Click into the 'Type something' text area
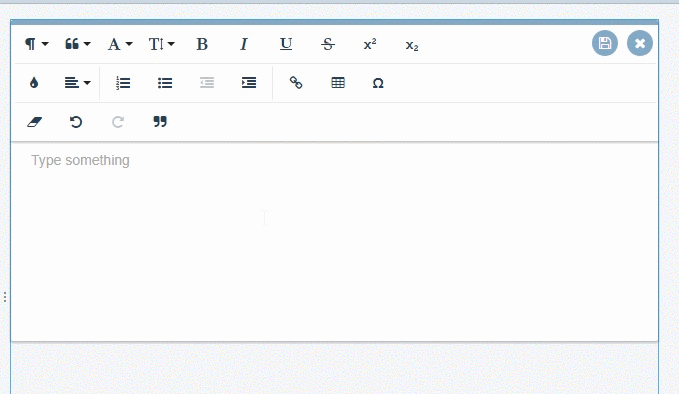Image resolution: width=679 pixels, height=394 pixels. pos(334,242)
